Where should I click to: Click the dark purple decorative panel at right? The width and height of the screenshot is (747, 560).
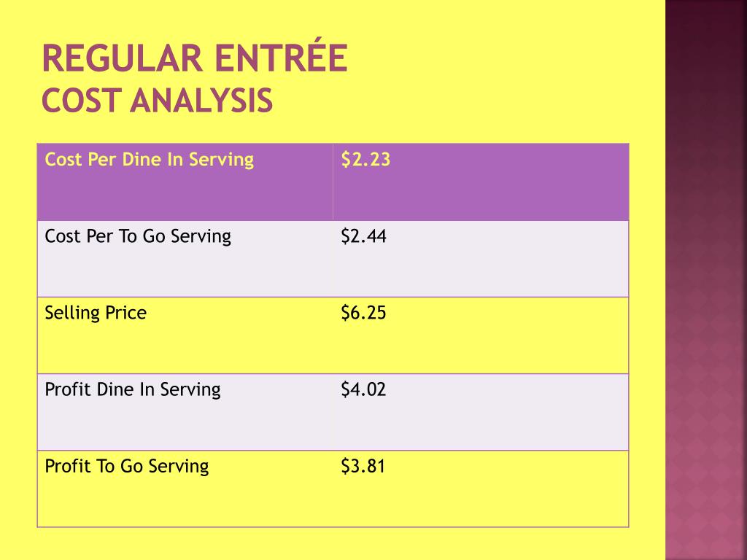click(x=706, y=280)
